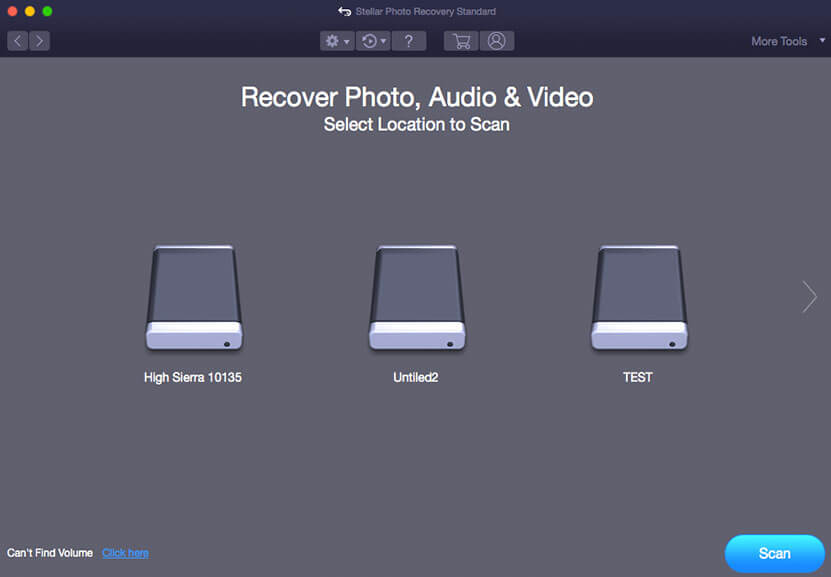Go back with the left arrow button
The width and height of the screenshot is (831, 577).
click(x=17, y=41)
